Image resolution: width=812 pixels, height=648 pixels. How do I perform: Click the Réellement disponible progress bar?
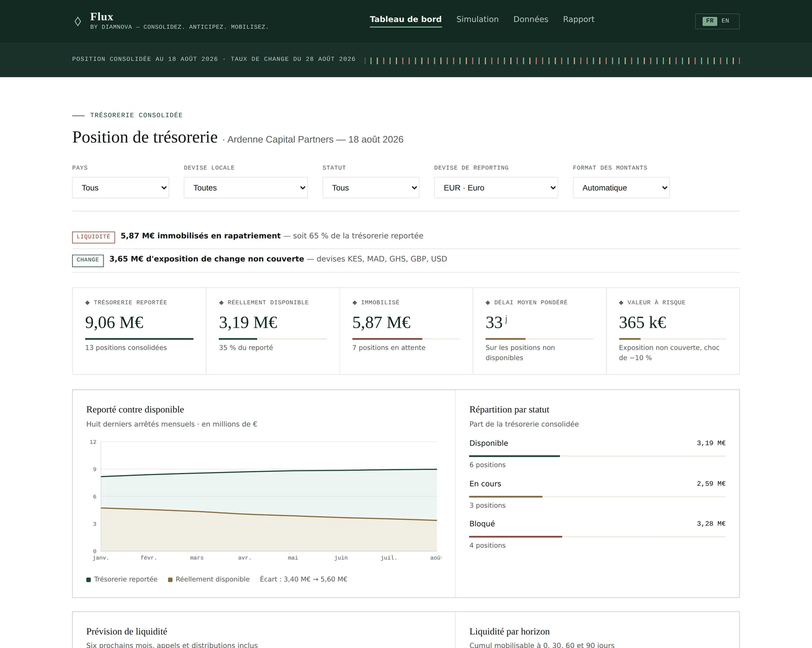coord(273,338)
